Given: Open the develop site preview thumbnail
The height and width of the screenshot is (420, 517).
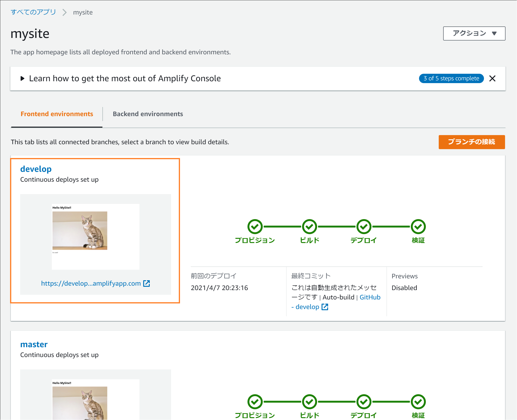Looking at the screenshot, I should (95, 236).
